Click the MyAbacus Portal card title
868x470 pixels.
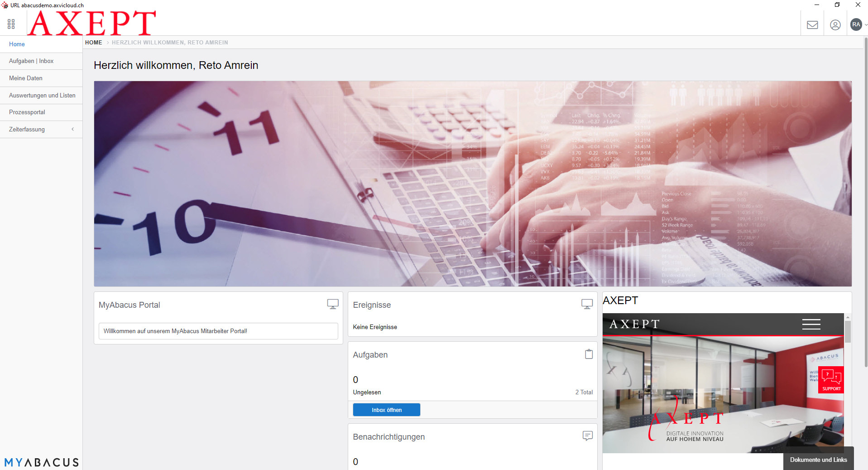pyautogui.click(x=129, y=305)
